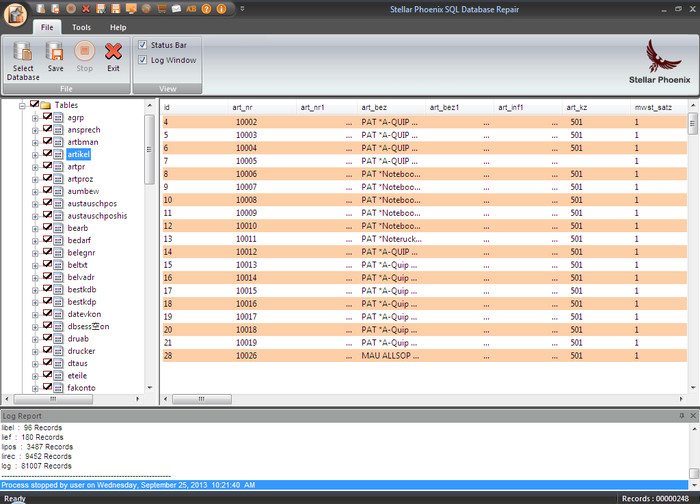700x504 pixels.
Task: Uncheck the Tables folder checkbox
Action: (x=34, y=104)
